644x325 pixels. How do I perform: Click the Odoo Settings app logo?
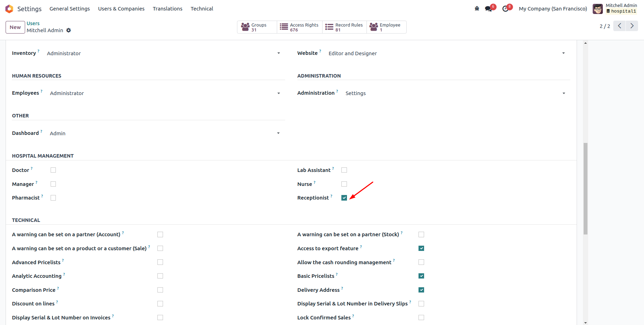(9, 9)
